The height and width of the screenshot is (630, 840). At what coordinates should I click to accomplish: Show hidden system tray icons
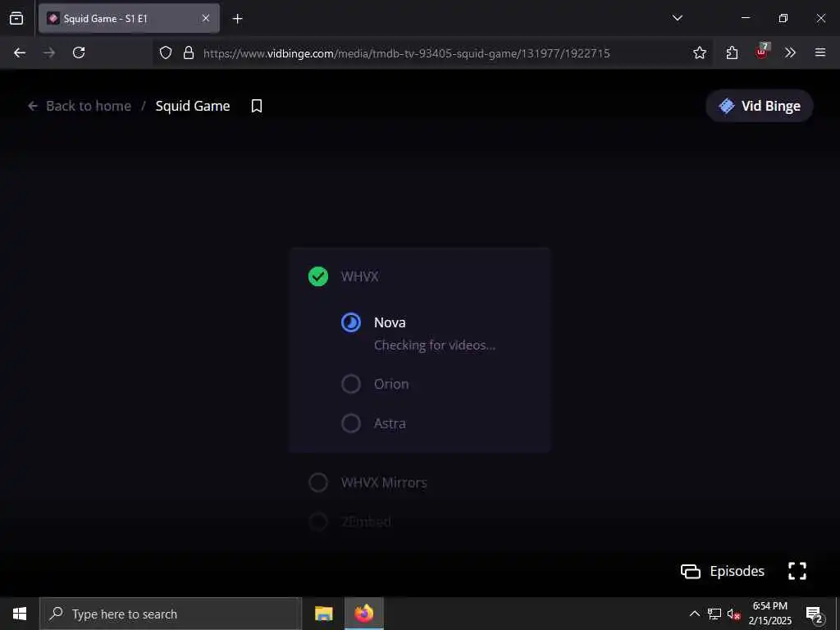[x=694, y=614]
